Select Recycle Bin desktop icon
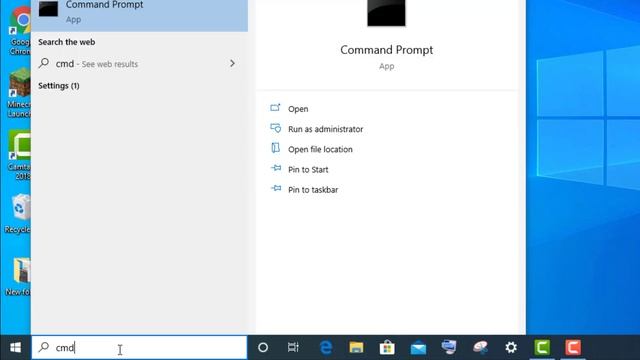This screenshot has width=640, height=360. coord(18,214)
